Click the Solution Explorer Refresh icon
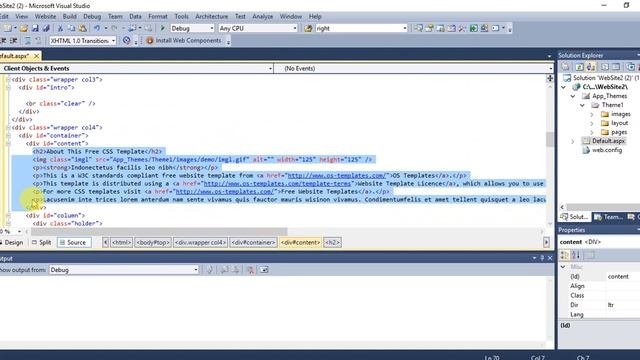The image size is (640, 360). [x=579, y=67]
